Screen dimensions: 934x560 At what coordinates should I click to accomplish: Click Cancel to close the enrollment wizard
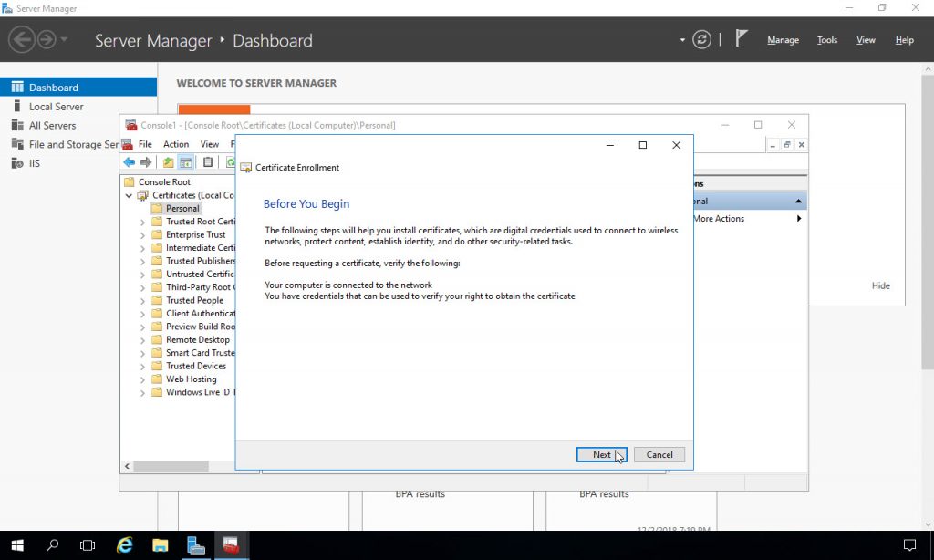(659, 454)
